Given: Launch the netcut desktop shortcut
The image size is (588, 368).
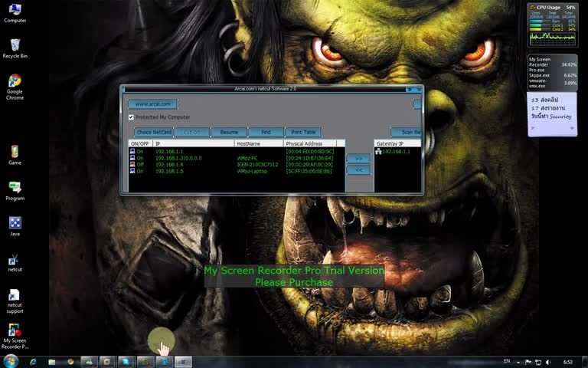Looking at the screenshot, I should coord(15,262).
